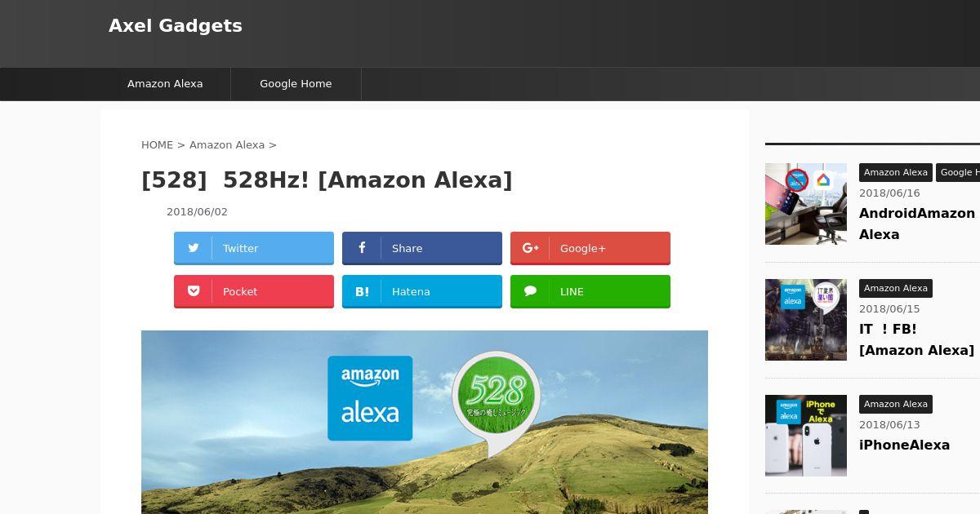Follow the HOME breadcrumb link
The height and width of the screenshot is (514, 980).
(157, 144)
